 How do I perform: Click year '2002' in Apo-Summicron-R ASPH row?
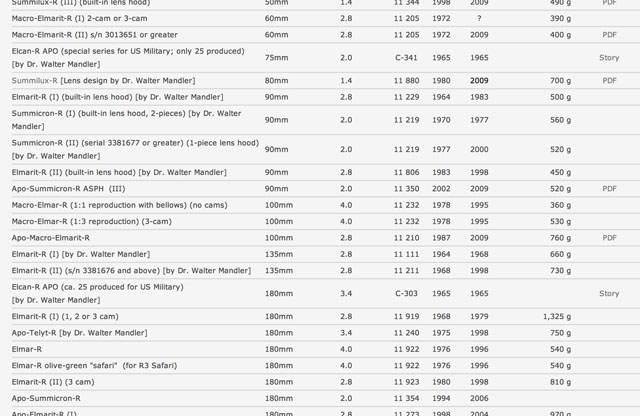tap(441, 189)
